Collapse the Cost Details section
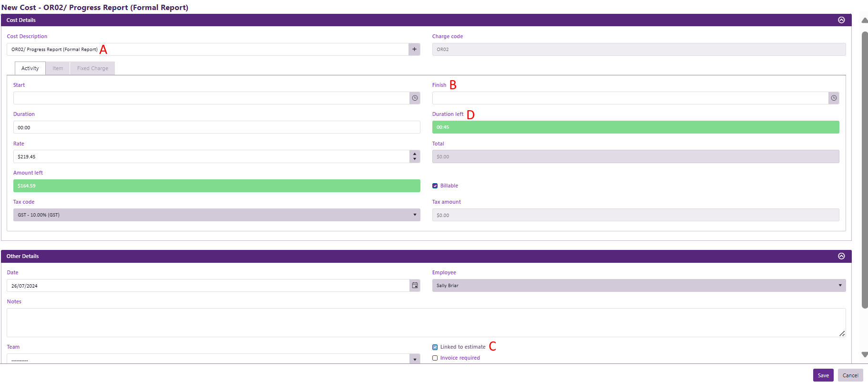This screenshot has height=383, width=868. click(x=841, y=20)
